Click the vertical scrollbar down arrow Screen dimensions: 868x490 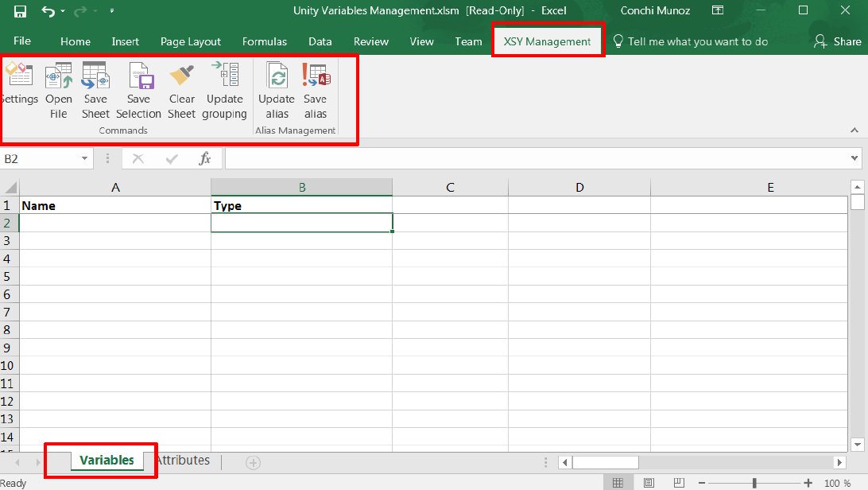(858, 444)
